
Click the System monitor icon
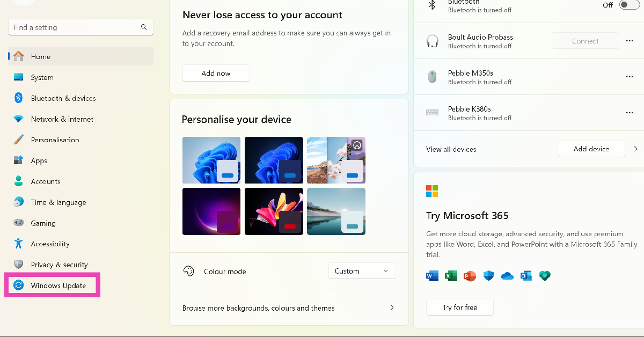[x=18, y=77]
